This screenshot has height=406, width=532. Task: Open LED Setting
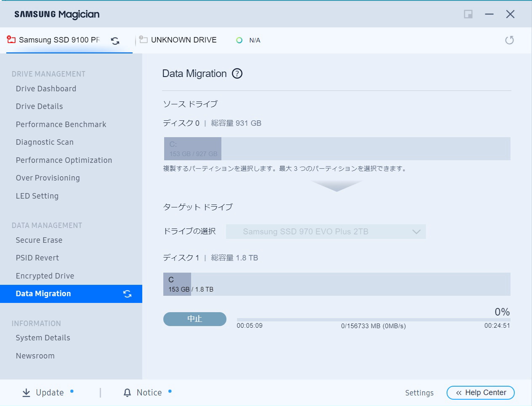pyautogui.click(x=37, y=196)
